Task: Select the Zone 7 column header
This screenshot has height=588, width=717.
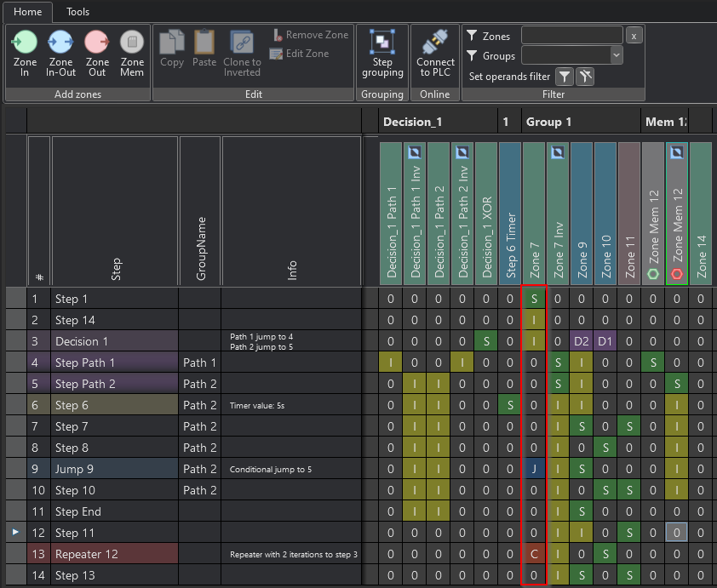Action: pyautogui.click(x=534, y=214)
